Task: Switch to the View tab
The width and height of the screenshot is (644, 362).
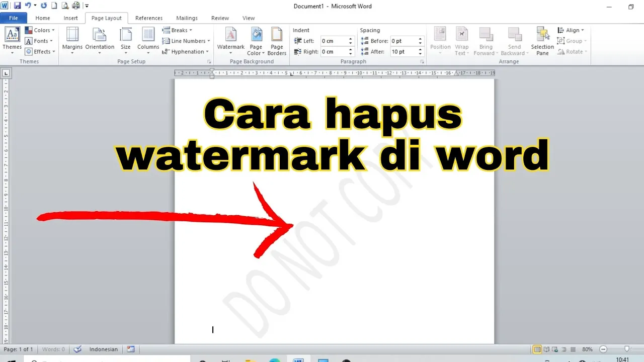Action: click(x=249, y=18)
